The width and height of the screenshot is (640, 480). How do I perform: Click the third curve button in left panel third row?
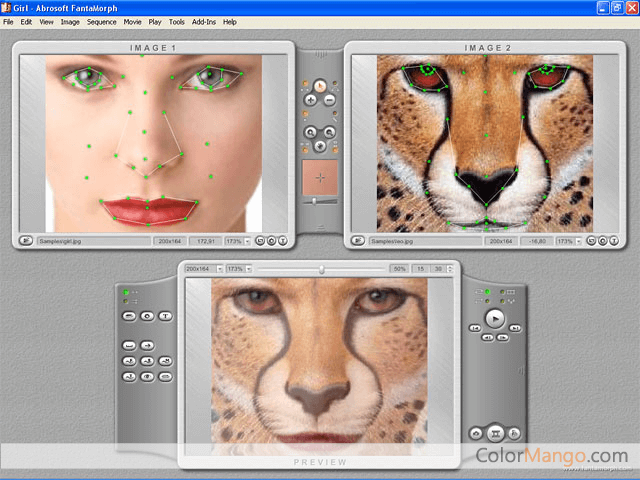click(165, 361)
